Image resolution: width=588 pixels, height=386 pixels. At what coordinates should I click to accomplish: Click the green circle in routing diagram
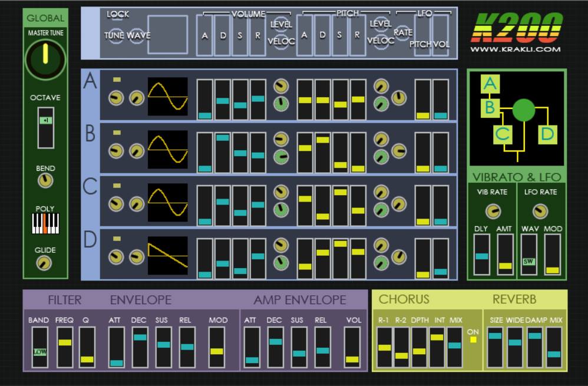point(524,110)
